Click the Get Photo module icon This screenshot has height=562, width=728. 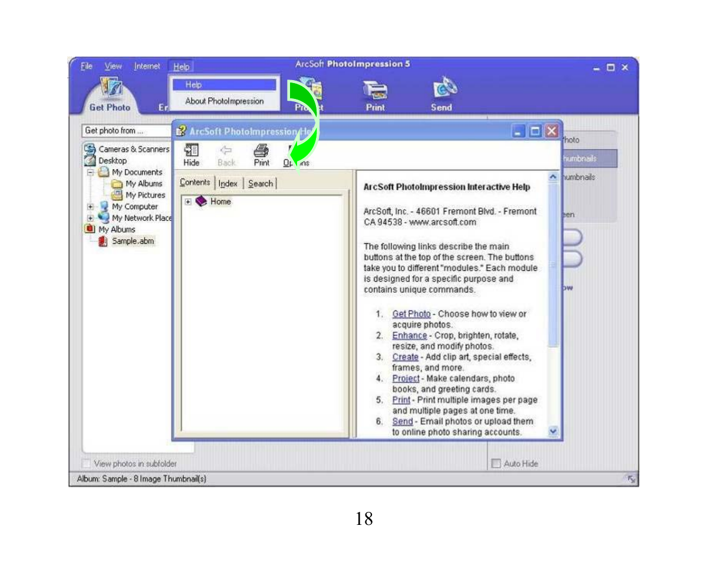(110, 88)
